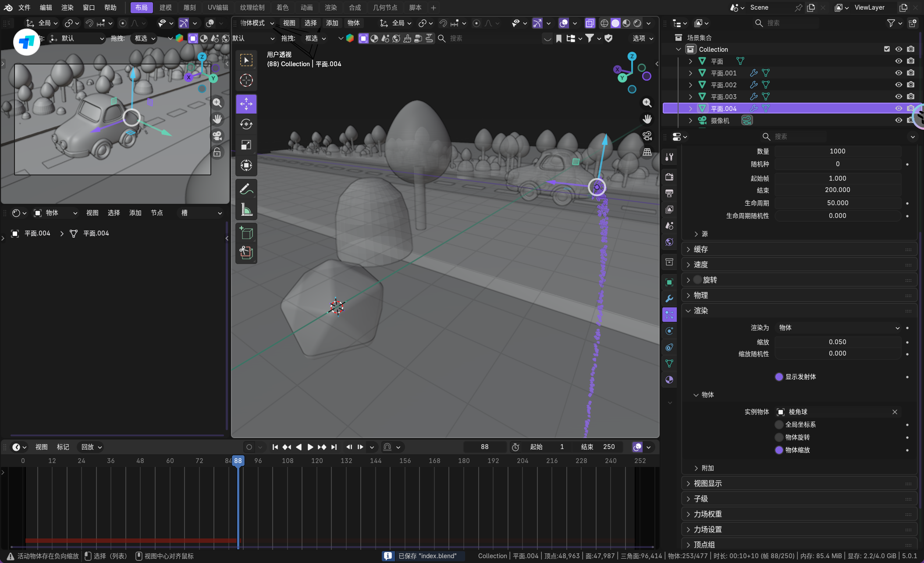Open the 文件 menu
Viewport: 924px width, 563px height.
[x=24, y=7]
